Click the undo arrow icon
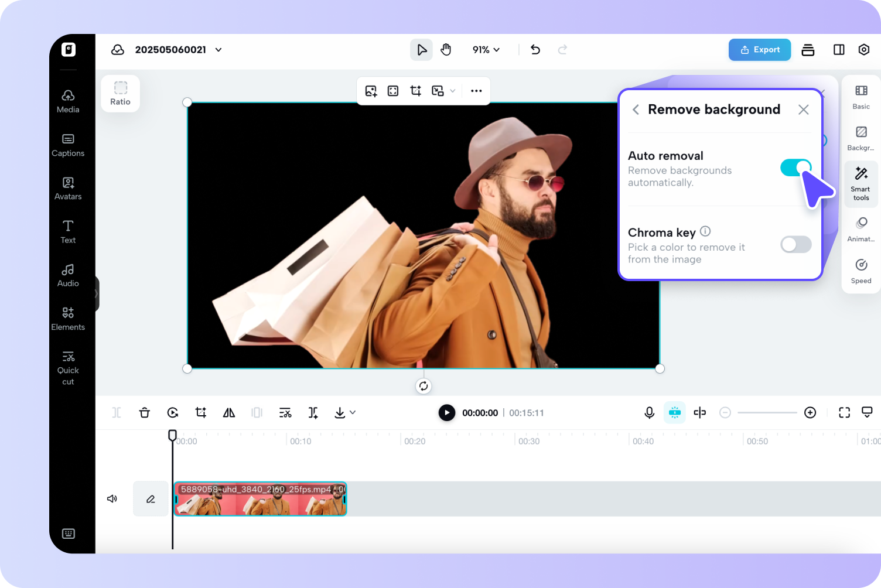The image size is (881, 588). click(535, 50)
